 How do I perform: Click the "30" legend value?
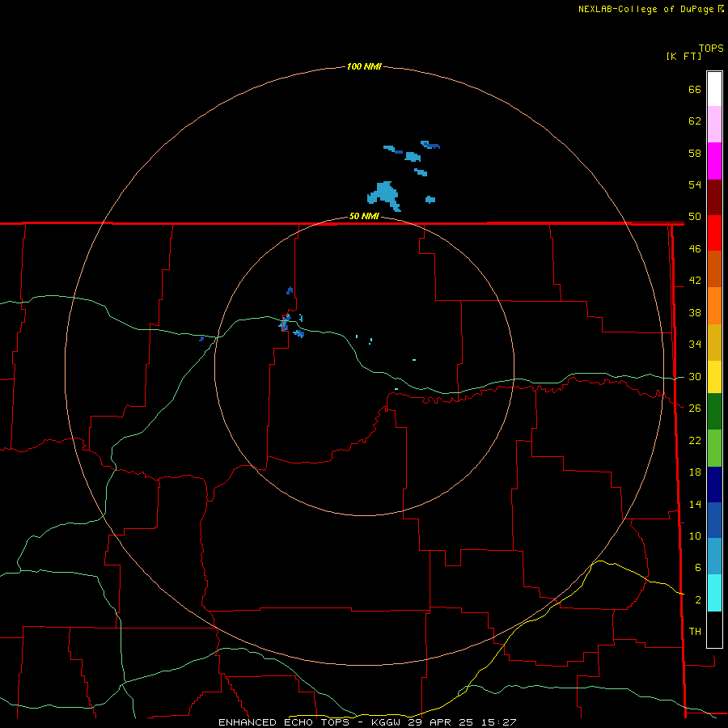(x=695, y=376)
